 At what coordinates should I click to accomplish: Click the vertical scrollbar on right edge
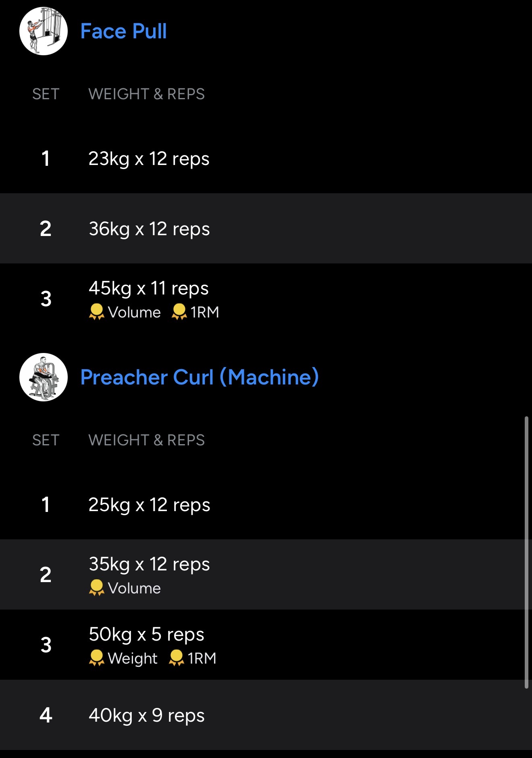(x=526, y=553)
